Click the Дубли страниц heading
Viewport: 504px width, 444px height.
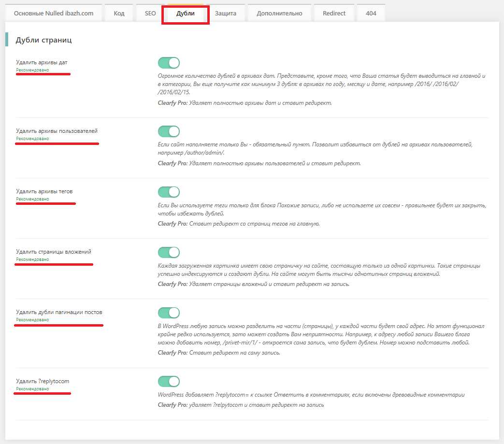point(43,40)
